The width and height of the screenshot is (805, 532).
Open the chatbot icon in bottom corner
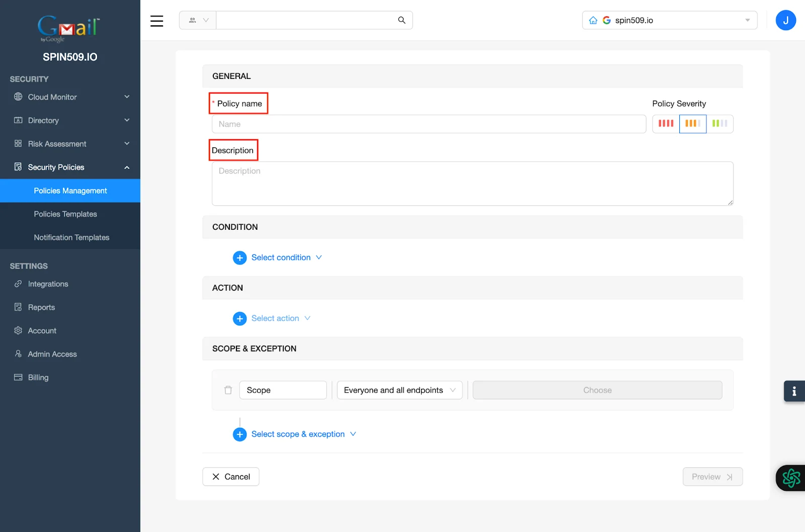790,478
